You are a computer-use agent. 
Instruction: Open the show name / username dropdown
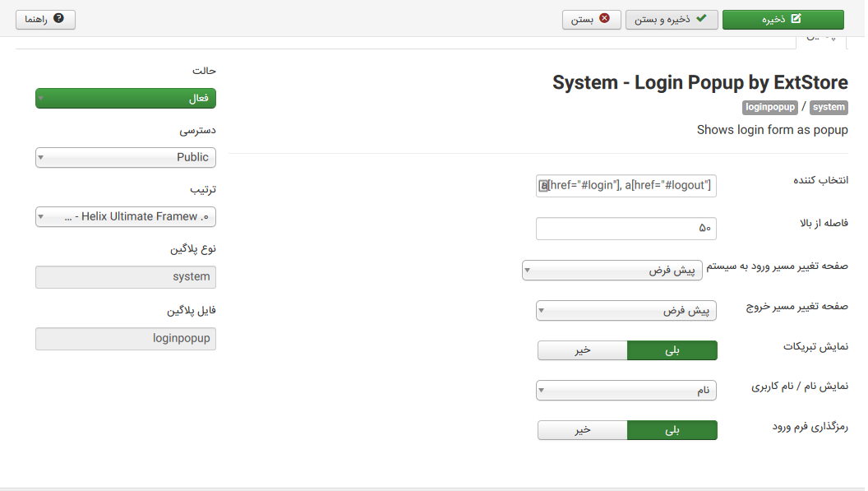tap(626, 390)
